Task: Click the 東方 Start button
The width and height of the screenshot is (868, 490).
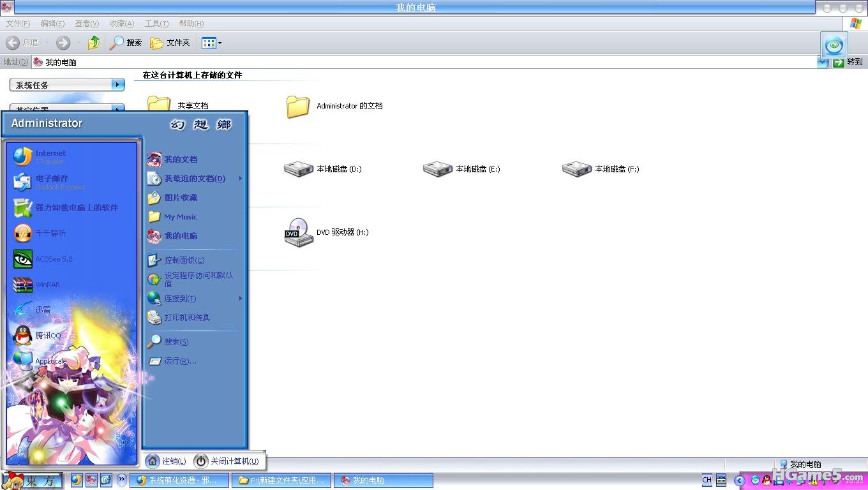Action: coord(32,480)
